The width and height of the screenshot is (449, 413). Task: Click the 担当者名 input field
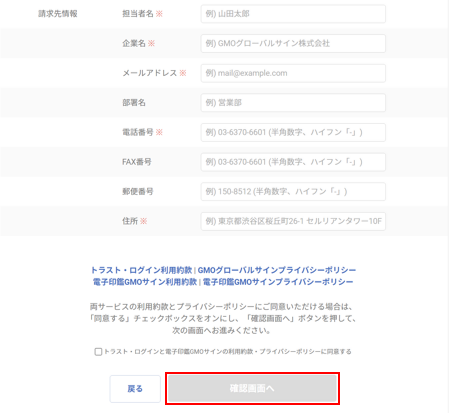[x=293, y=14]
